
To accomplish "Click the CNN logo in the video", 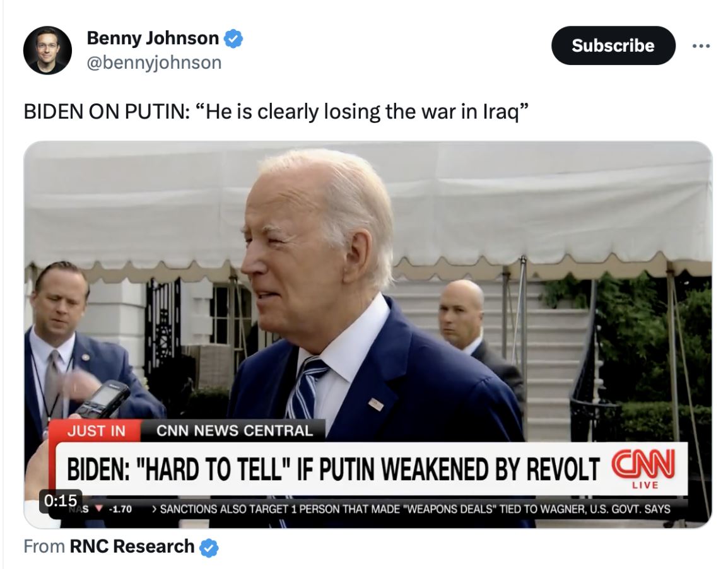I will pos(643,464).
